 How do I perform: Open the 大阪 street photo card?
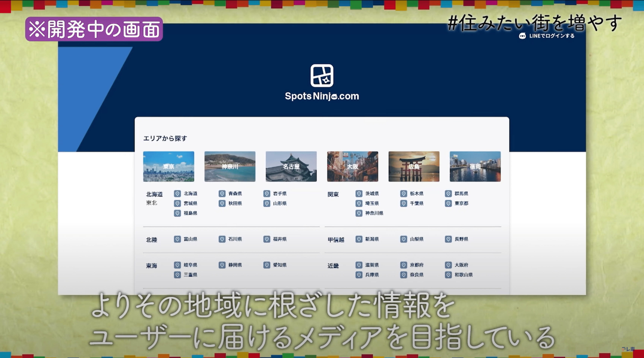tap(353, 166)
